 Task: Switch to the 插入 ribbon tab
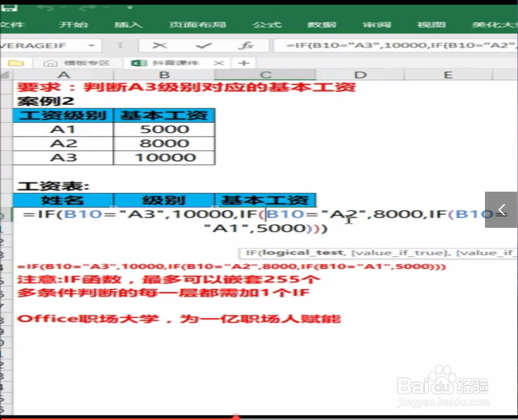[x=128, y=24]
